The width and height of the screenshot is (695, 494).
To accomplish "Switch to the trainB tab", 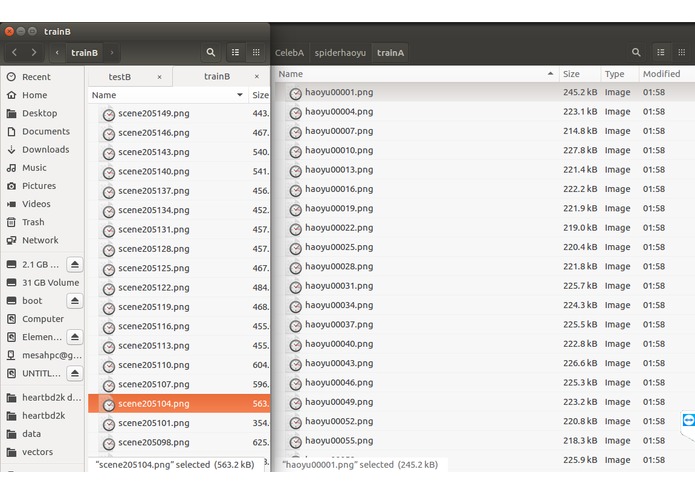I will pyautogui.click(x=217, y=76).
